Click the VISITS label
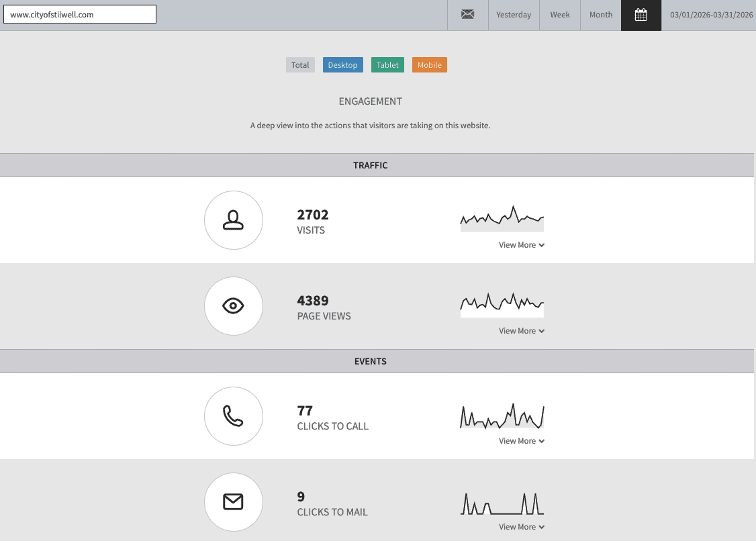The image size is (756, 541). 311,230
